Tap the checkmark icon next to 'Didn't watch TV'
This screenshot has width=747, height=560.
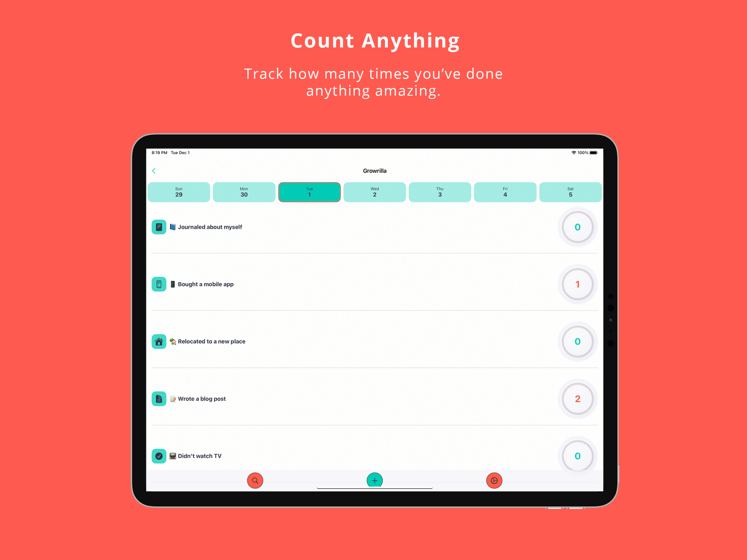(x=160, y=455)
